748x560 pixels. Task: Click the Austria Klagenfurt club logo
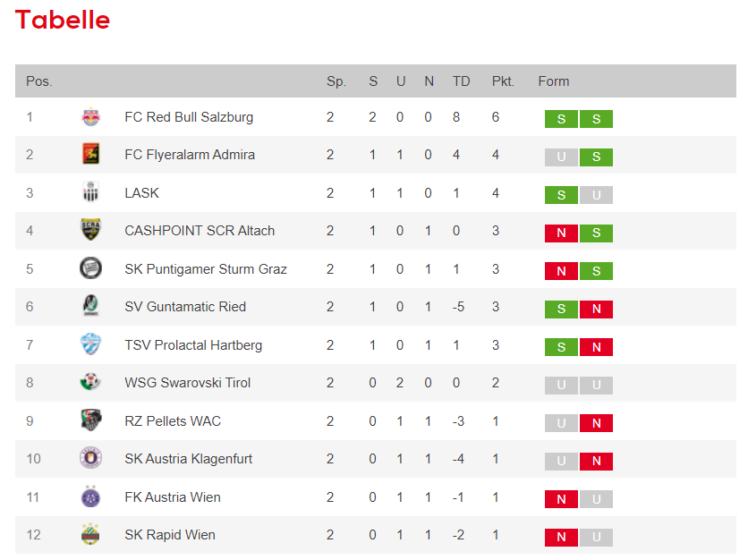tap(90, 458)
